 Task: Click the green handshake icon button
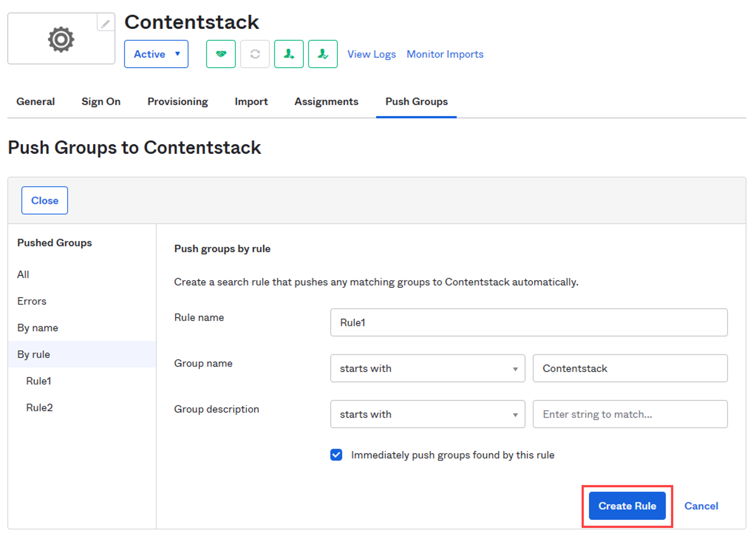click(221, 54)
